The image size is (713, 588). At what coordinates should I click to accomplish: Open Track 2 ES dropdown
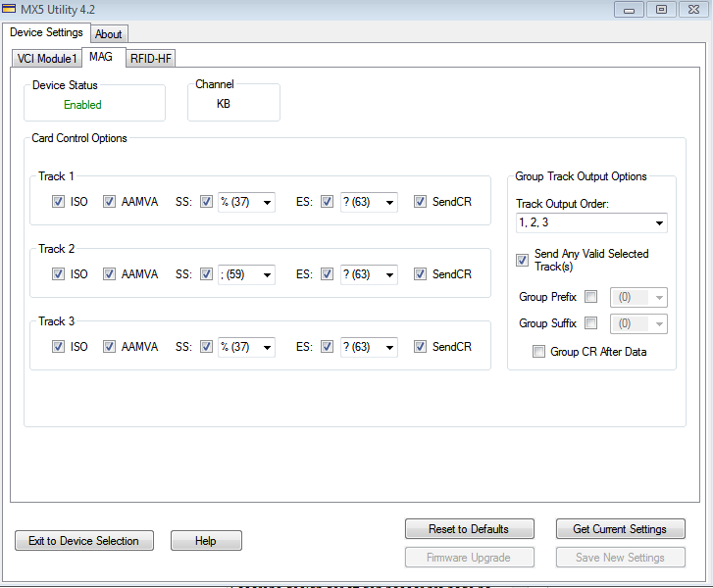coord(369,274)
